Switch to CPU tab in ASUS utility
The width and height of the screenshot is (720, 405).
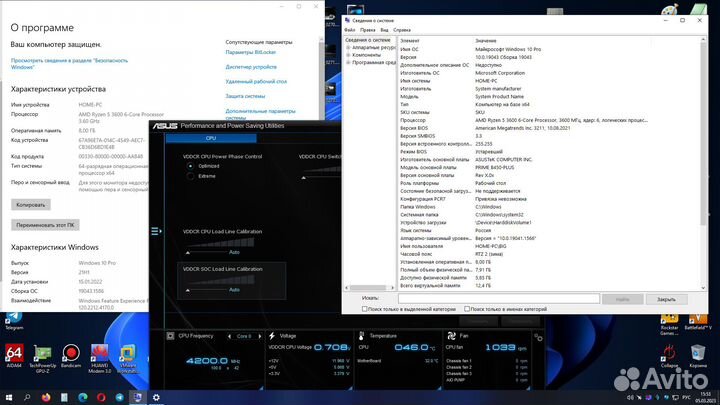(211, 138)
